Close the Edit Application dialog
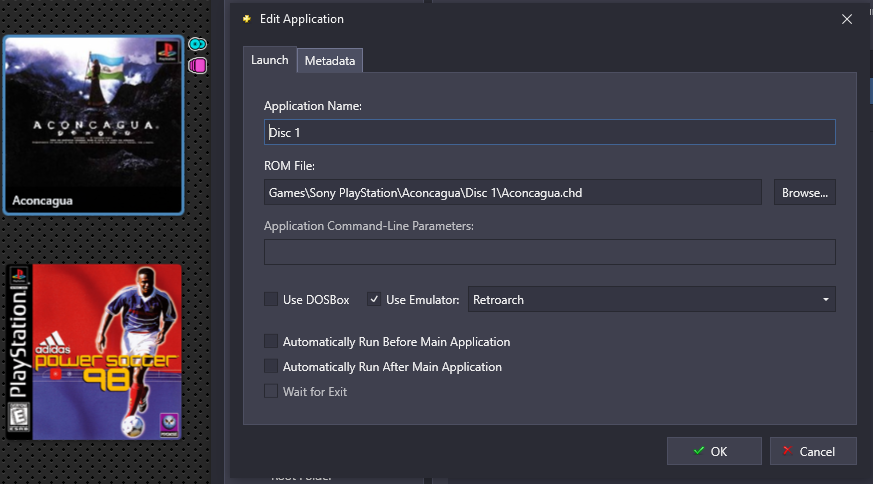 [847, 19]
